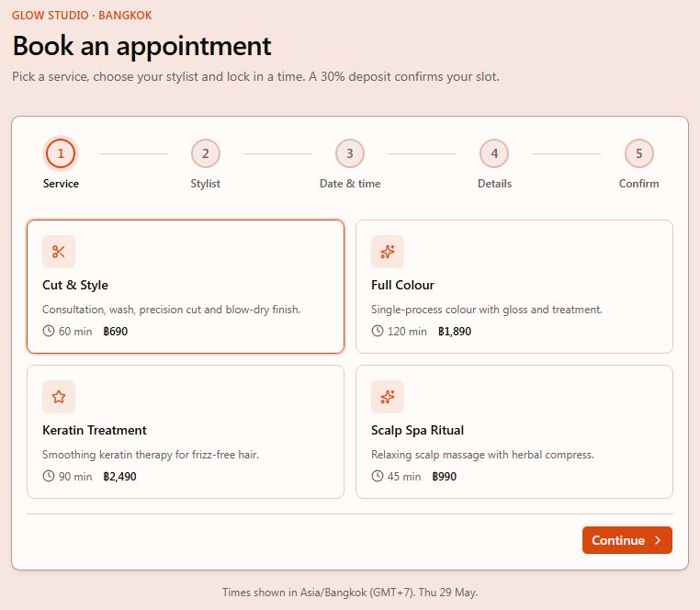Click the clock icon beside 120 min
The image size is (700, 610).
pos(378,331)
